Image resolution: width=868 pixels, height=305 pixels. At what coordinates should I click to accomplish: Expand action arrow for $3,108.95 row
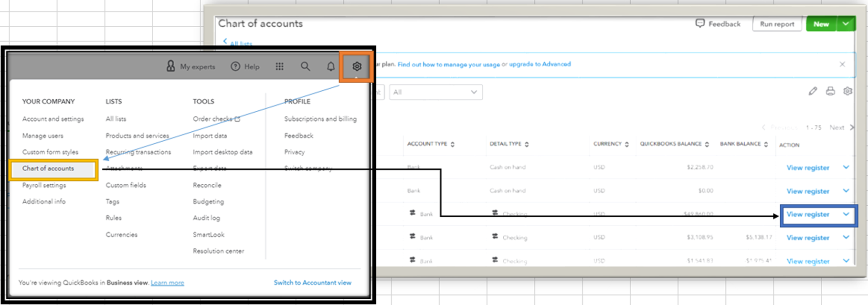click(846, 237)
